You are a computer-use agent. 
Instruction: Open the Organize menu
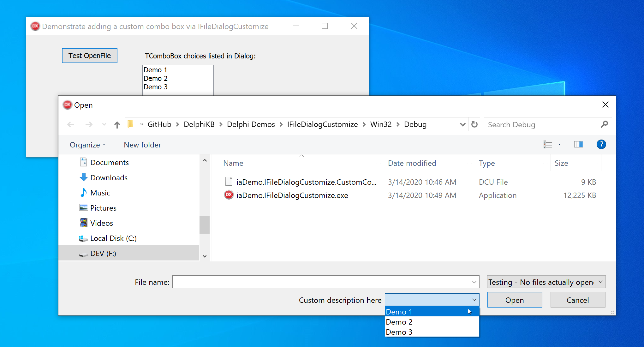click(87, 145)
